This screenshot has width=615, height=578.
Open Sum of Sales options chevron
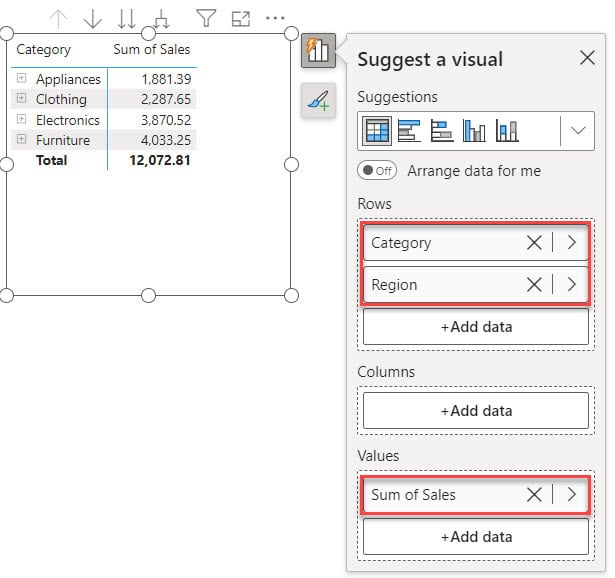tap(572, 494)
